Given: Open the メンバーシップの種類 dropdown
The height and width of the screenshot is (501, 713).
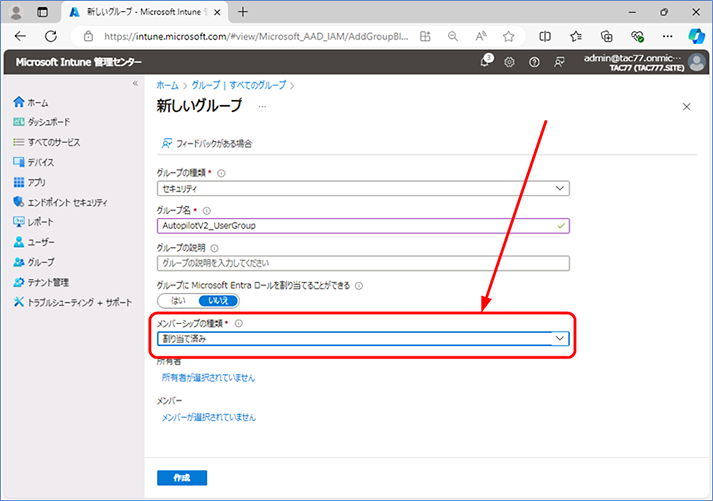Looking at the screenshot, I should pos(363,338).
